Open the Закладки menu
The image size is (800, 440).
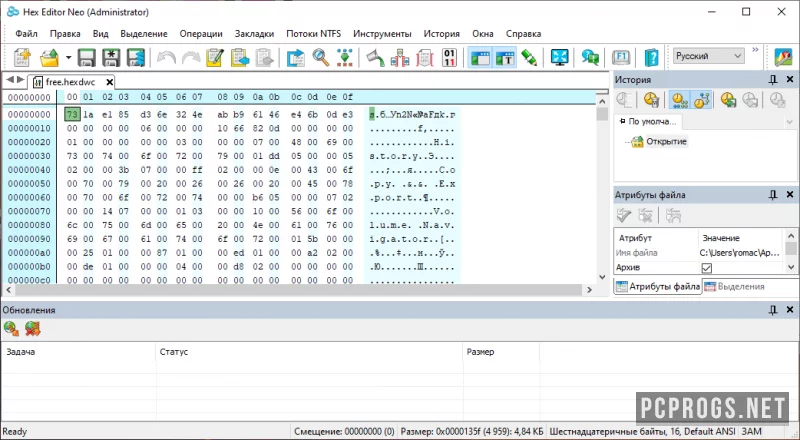(254, 34)
